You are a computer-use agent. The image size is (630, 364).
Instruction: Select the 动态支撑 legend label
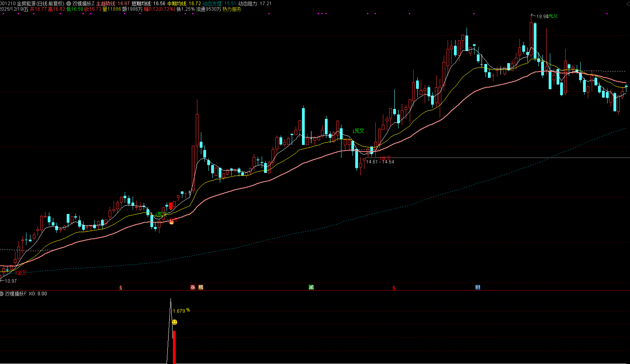pos(212,4)
